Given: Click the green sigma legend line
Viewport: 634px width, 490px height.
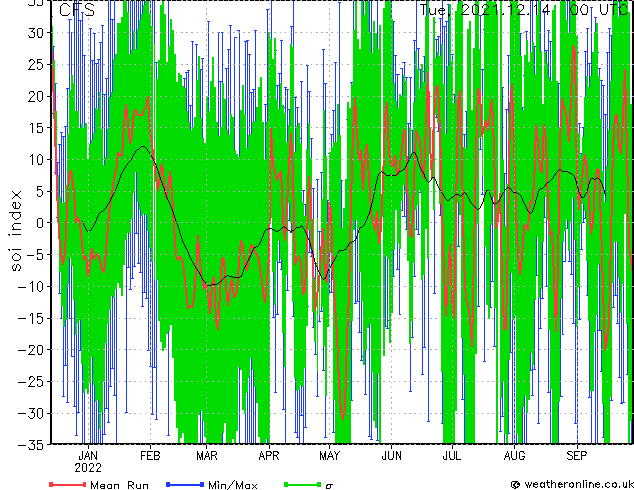Looking at the screenshot, I should pyautogui.click(x=302, y=484).
